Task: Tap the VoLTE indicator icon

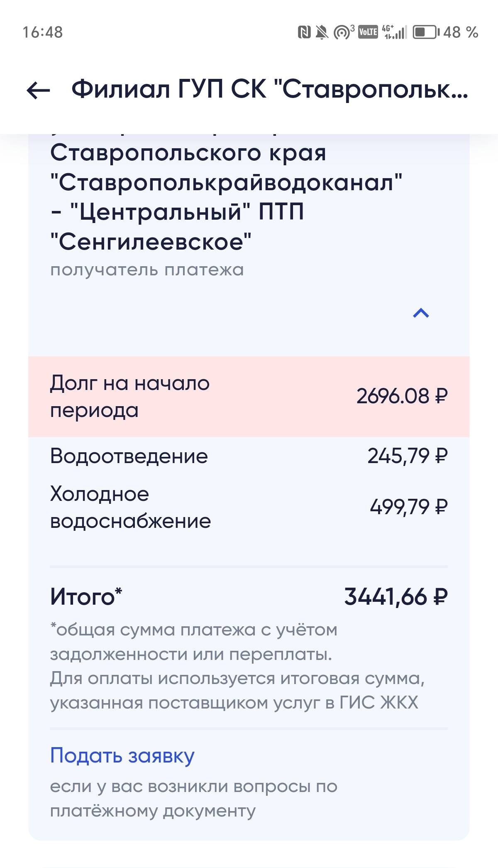Action: tap(368, 32)
